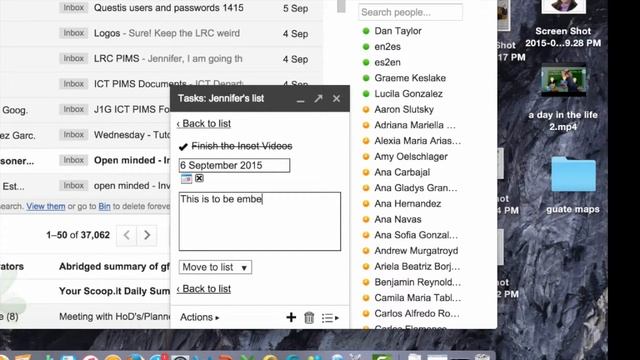Open chat with Aaron Slutsky
Screen dimensions: 640x360
coord(404,109)
